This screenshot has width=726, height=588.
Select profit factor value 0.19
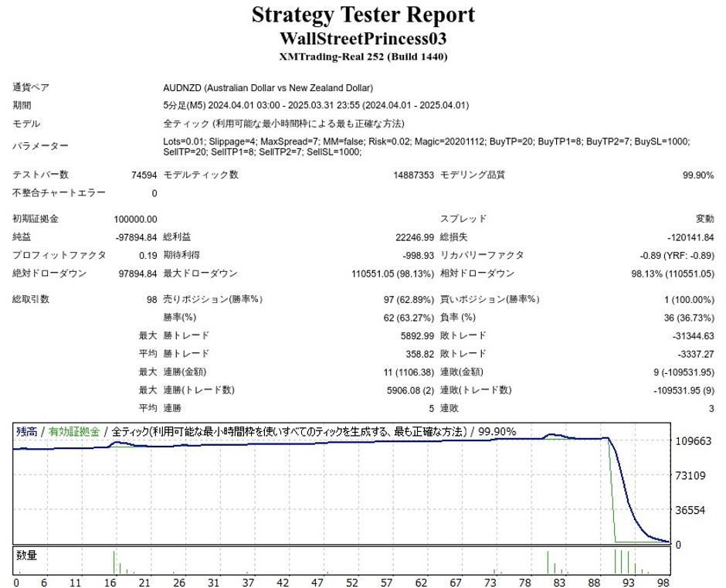click(148, 255)
